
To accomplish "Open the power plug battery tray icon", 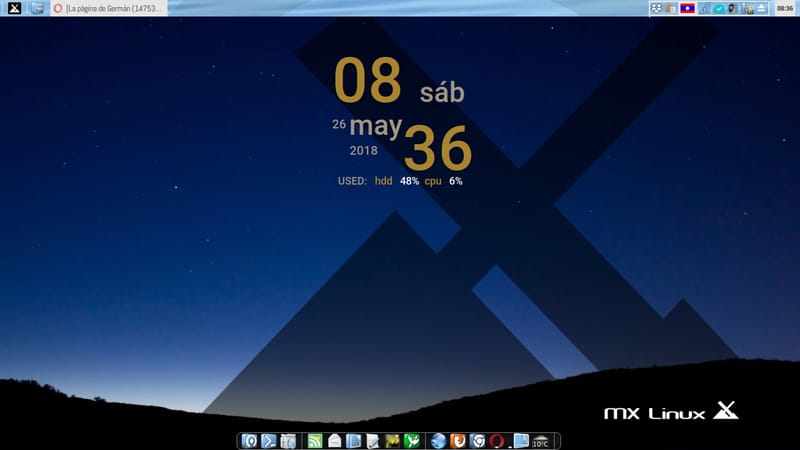I will [747, 8].
